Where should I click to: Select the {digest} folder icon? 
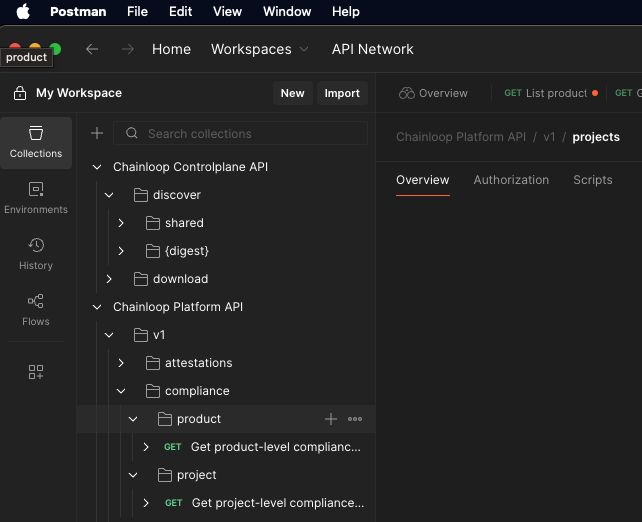coord(153,251)
